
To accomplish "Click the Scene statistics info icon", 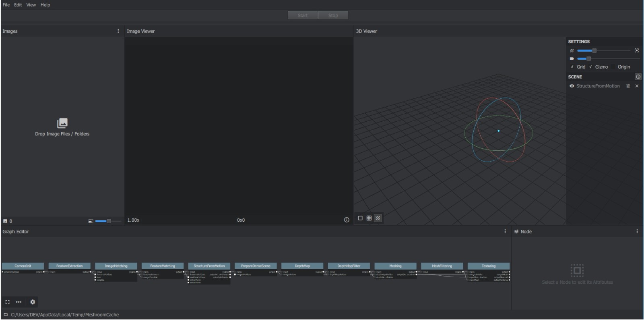I will tap(638, 77).
